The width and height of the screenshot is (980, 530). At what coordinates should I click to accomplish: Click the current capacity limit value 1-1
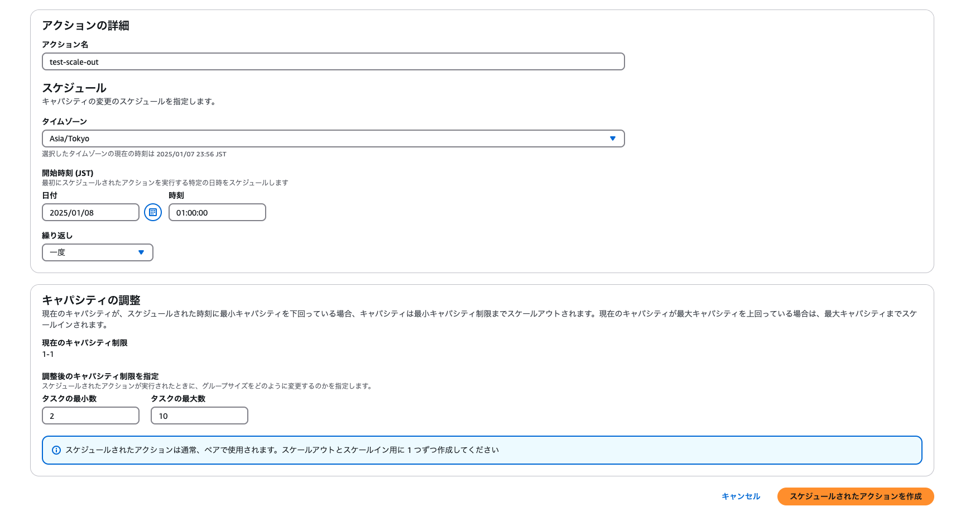click(x=48, y=354)
